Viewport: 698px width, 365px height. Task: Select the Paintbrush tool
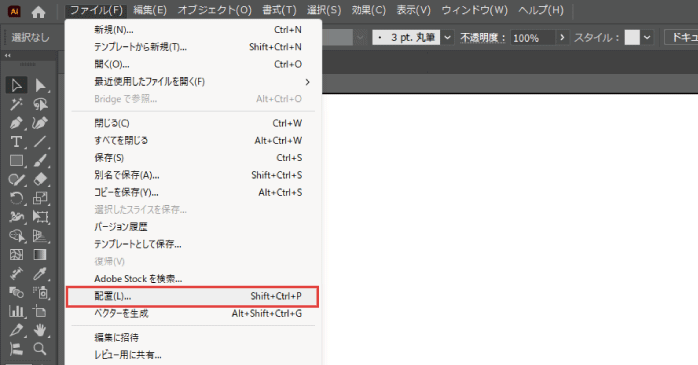coord(40,160)
